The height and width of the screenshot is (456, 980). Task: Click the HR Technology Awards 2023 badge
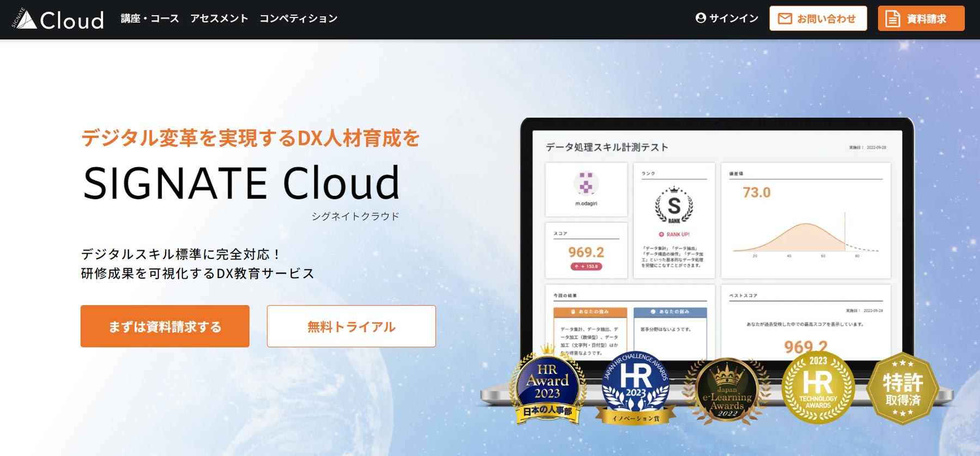point(818,388)
